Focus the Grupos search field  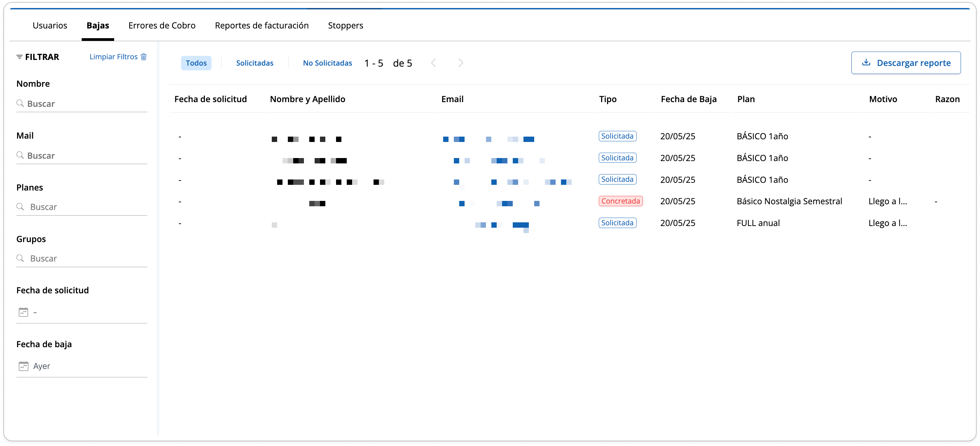(x=81, y=258)
